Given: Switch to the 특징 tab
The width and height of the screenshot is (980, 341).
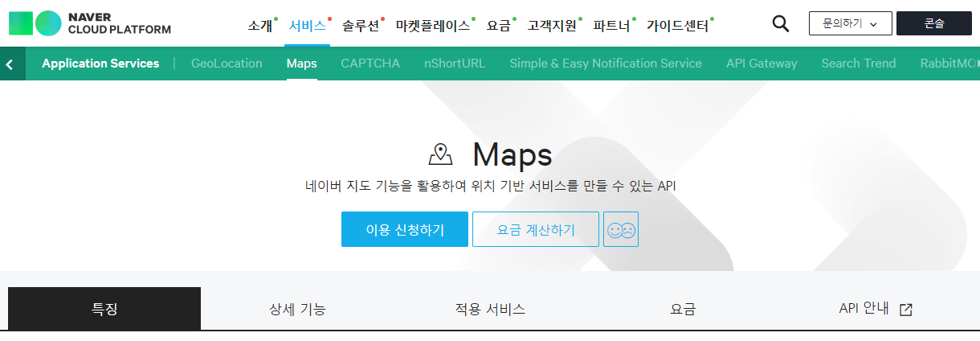Looking at the screenshot, I should [x=104, y=309].
